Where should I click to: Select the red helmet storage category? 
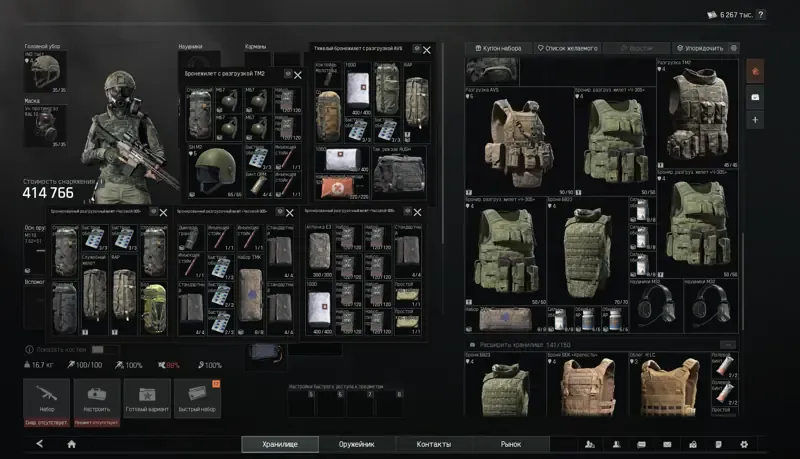point(755,71)
